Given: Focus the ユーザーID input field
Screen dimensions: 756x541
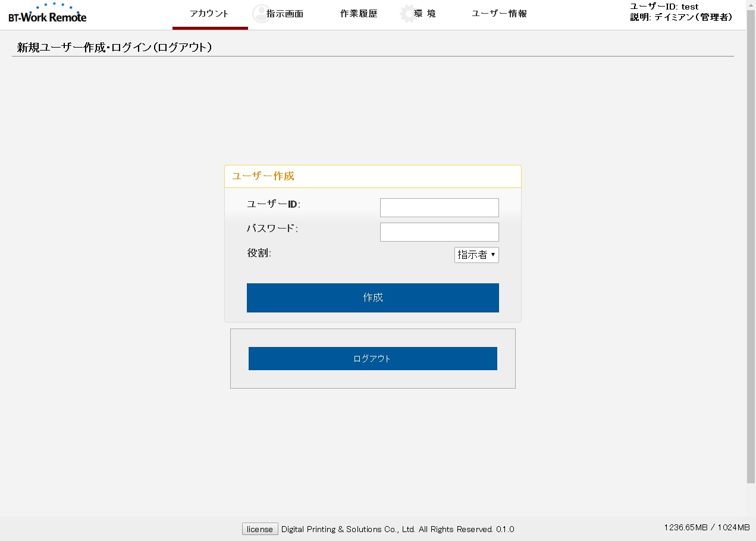Looking at the screenshot, I should click(439, 208).
